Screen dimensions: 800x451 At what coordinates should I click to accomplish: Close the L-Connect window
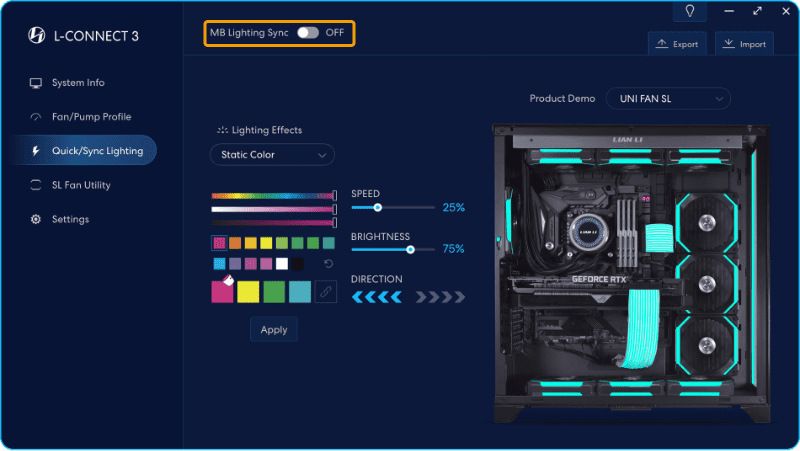[786, 11]
